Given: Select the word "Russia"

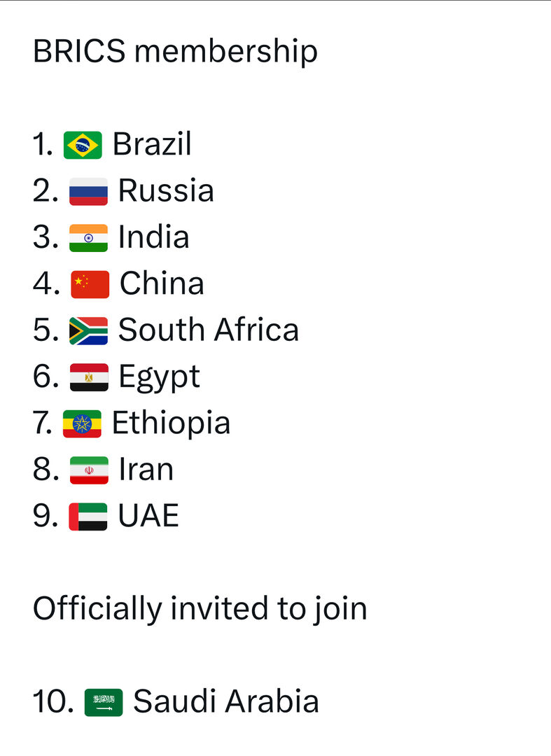Looking at the screenshot, I should point(166,191).
